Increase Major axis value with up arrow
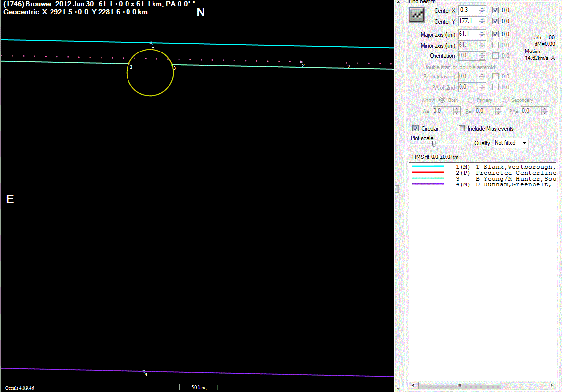Image resolution: width=562 pixels, height=392 pixels. click(x=482, y=32)
